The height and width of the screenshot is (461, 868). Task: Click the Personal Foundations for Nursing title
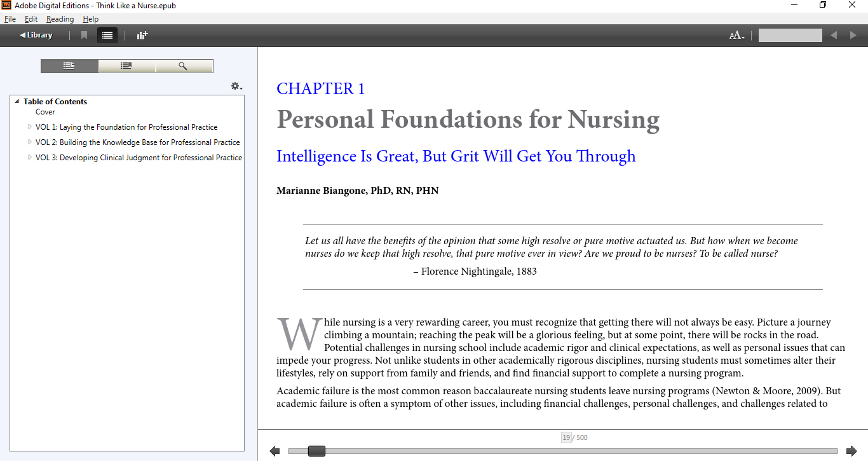pos(468,120)
